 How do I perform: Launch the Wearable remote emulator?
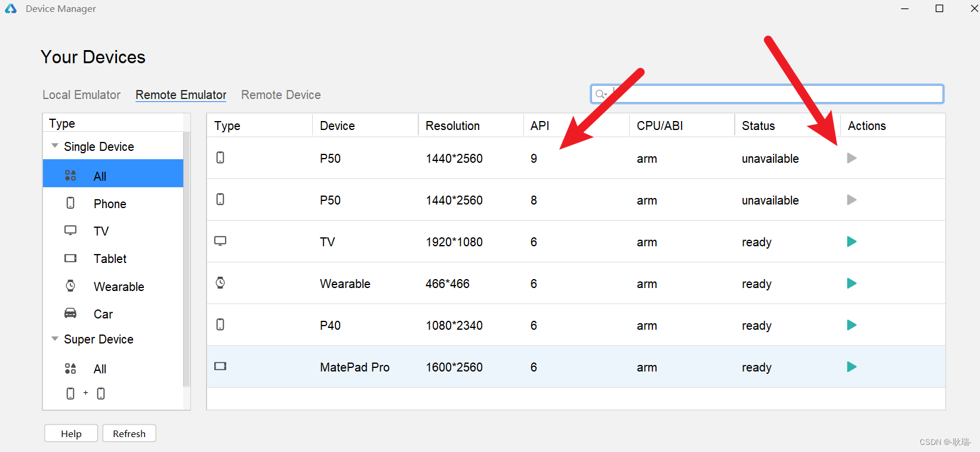click(852, 283)
